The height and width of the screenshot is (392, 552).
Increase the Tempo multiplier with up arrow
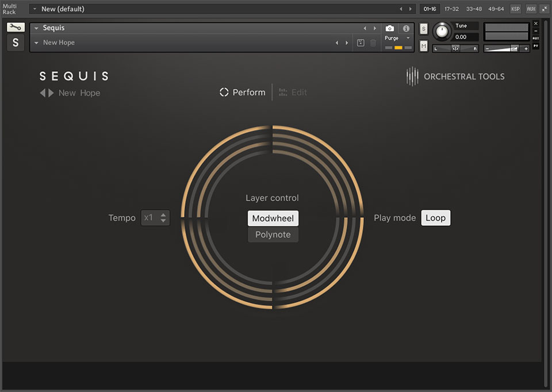tap(163, 214)
